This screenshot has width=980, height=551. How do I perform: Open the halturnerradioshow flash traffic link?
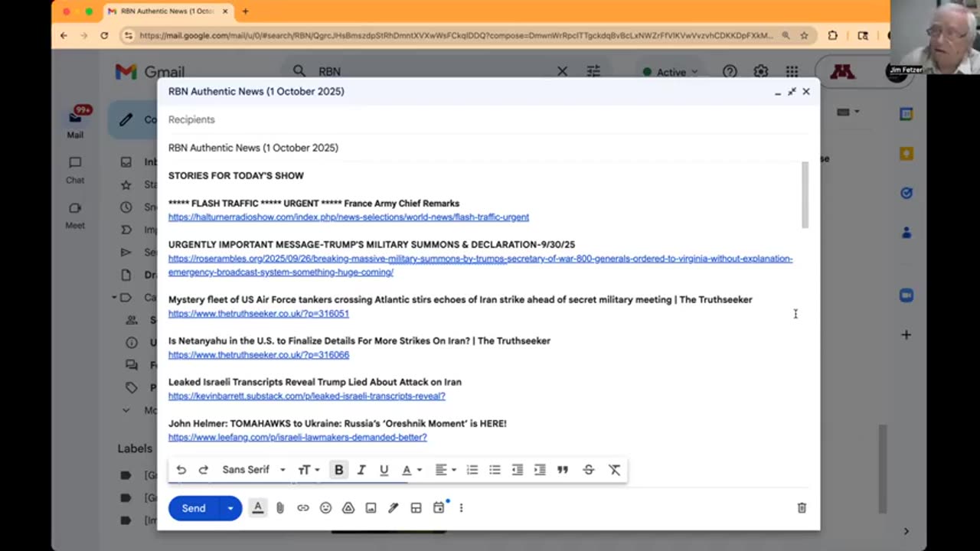tap(348, 217)
